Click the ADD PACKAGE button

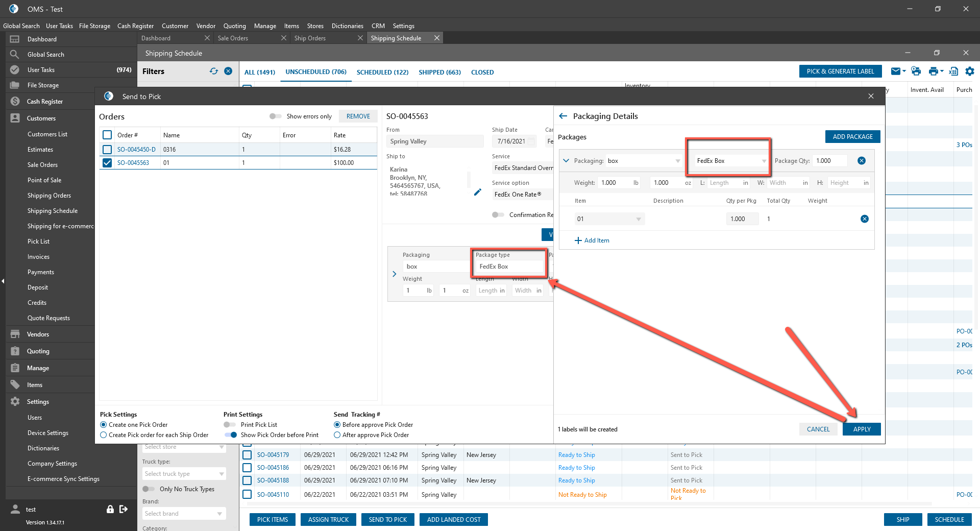click(x=852, y=137)
